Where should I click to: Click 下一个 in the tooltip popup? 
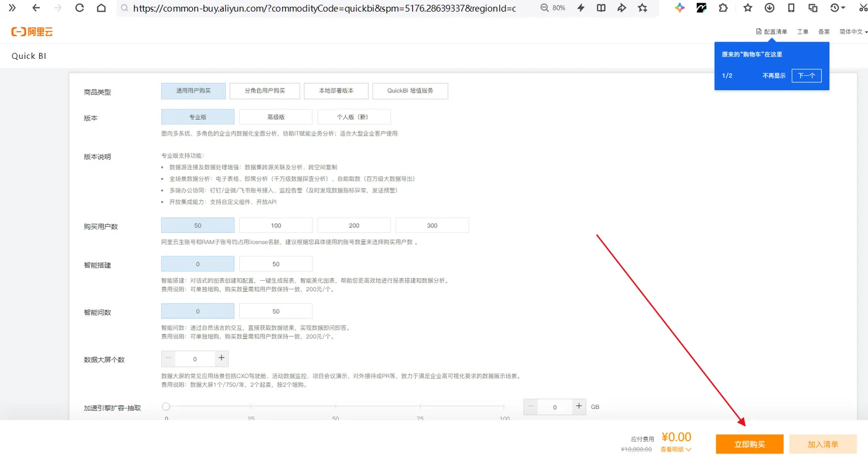tap(807, 76)
